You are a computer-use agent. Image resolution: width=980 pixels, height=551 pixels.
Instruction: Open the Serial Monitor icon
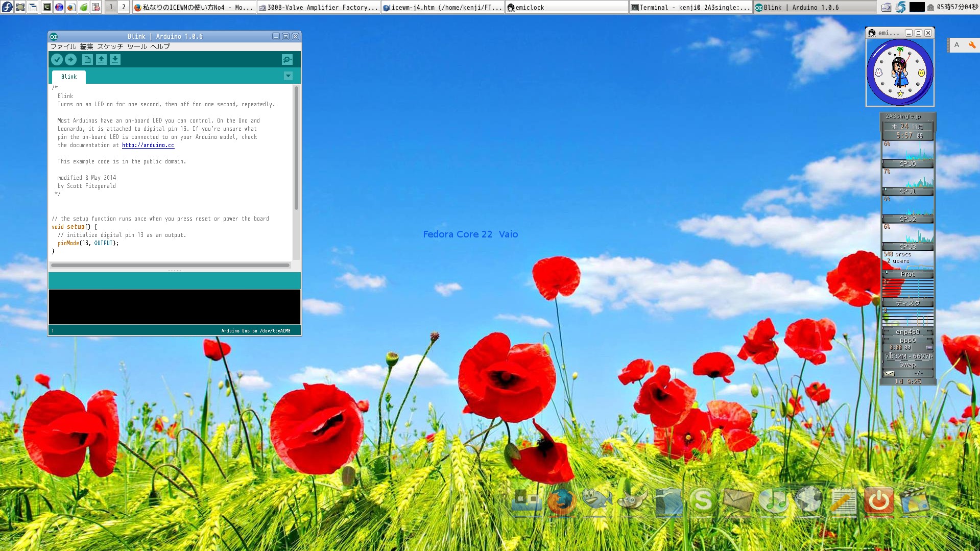click(x=287, y=59)
